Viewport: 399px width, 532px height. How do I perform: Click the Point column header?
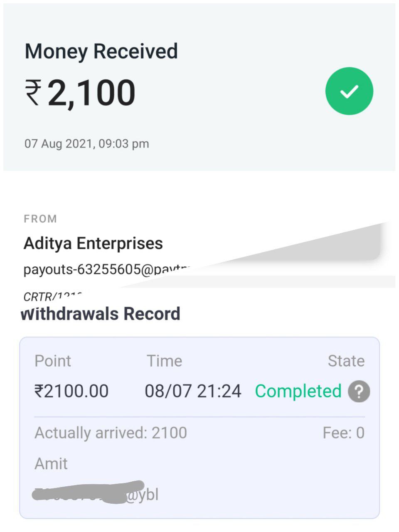(x=53, y=361)
